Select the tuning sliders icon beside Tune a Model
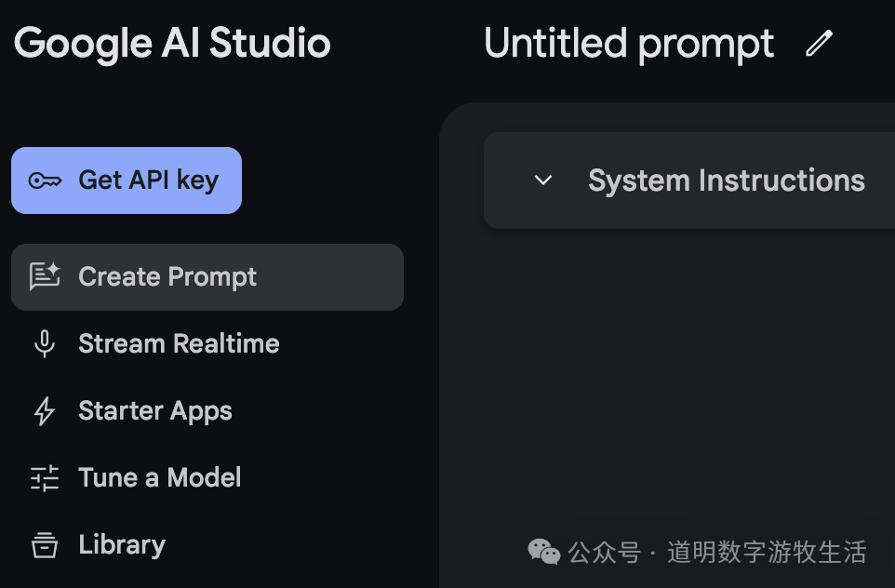 pos(45,477)
